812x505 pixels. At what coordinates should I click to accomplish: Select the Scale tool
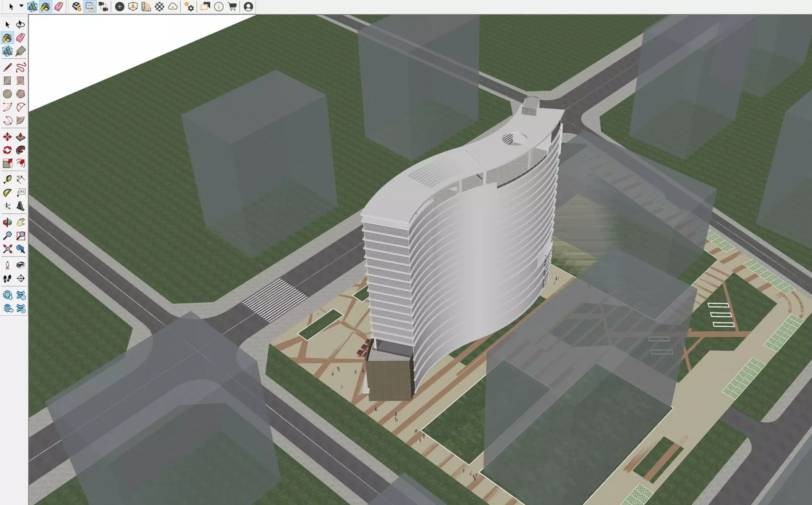(x=7, y=163)
